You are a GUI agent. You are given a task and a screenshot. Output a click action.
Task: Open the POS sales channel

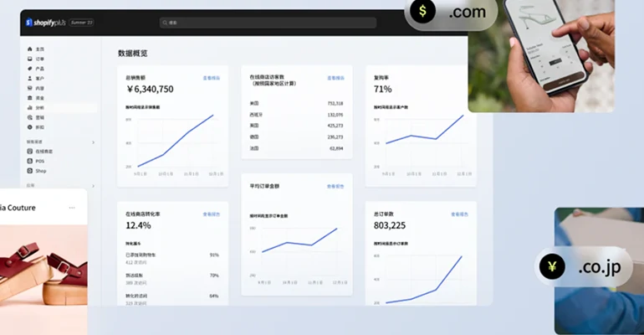coord(39,161)
